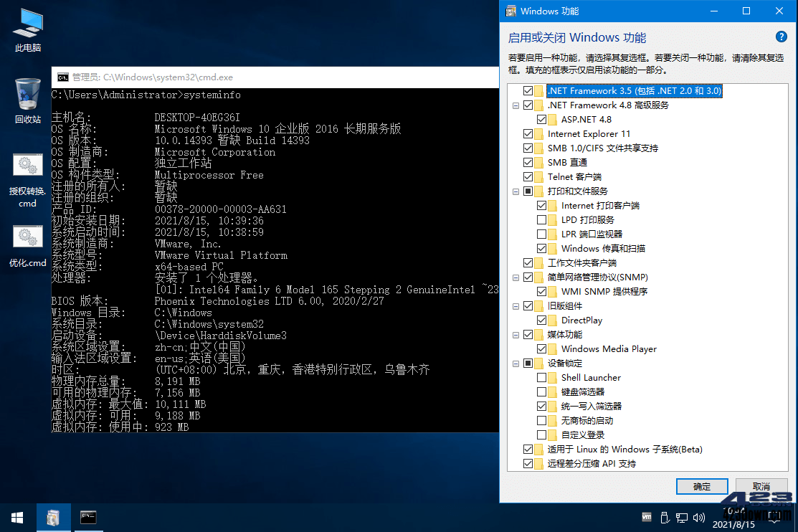Click the 确定 button

point(702,486)
